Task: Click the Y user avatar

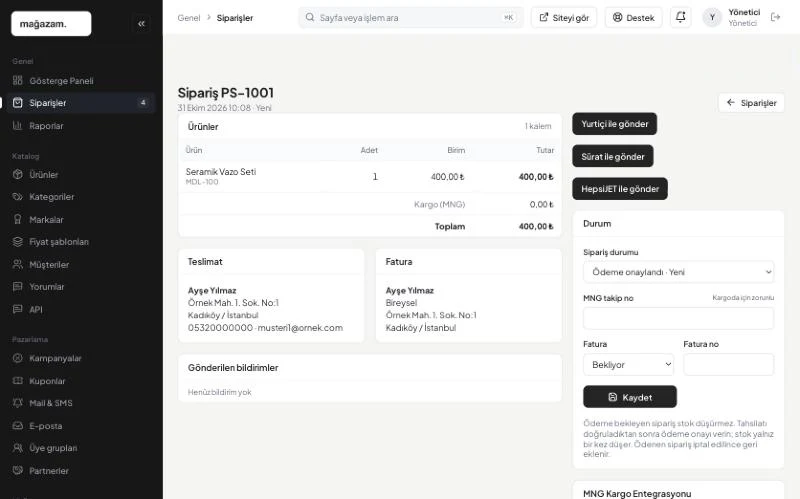Action: pos(712,17)
